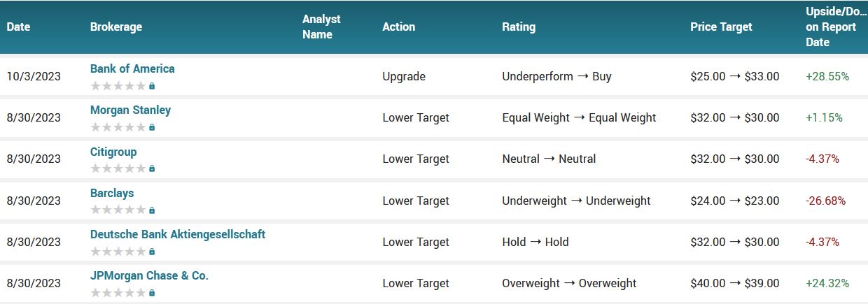This screenshot has width=868, height=304.
Task: Sort by the Rating column header
Action: 519,27
